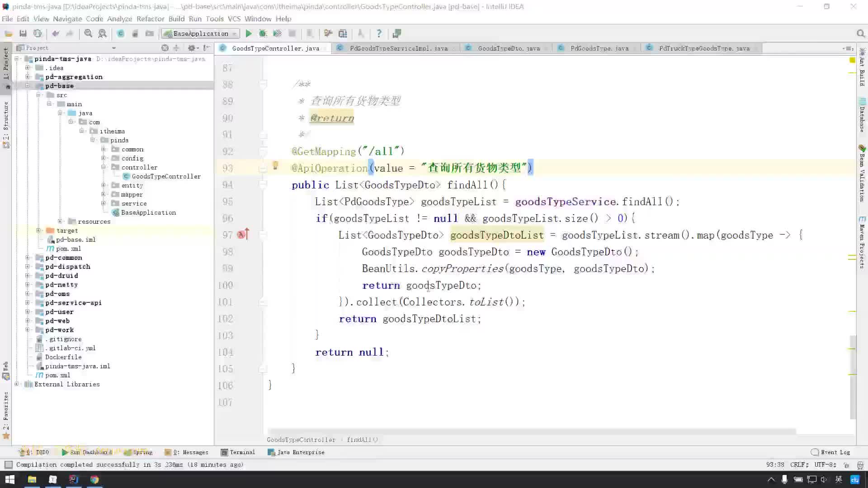Open Project panel gear settings dropdown
Viewport: 868px width, 488px height.
[193, 48]
